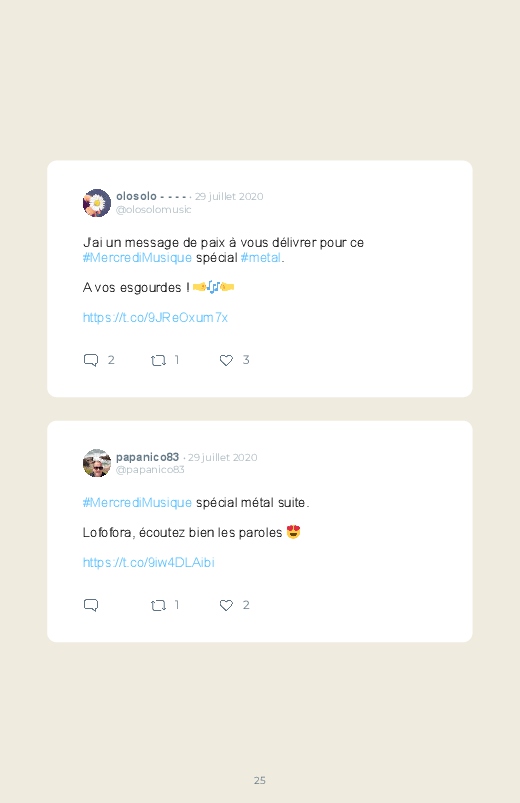Click #MercrediMusique hashtag in olosolo's tweet
This screenshot has width=520, height=803.
137,258
